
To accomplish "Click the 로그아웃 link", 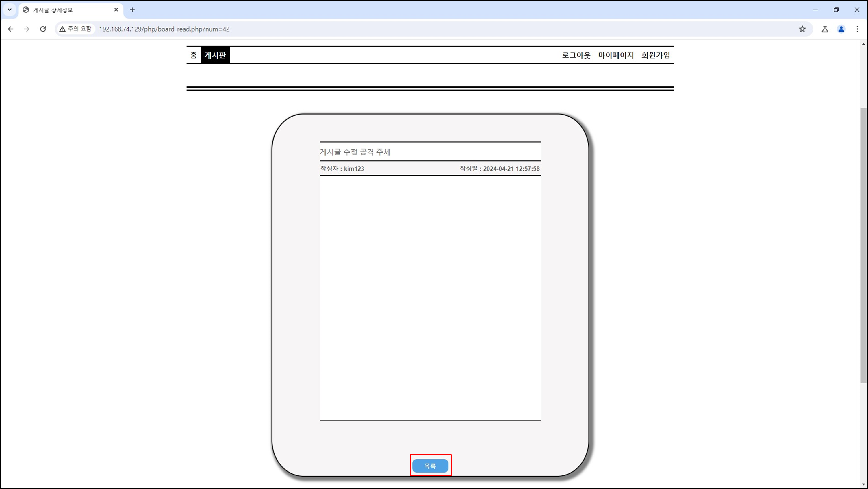I will [576, 55].
